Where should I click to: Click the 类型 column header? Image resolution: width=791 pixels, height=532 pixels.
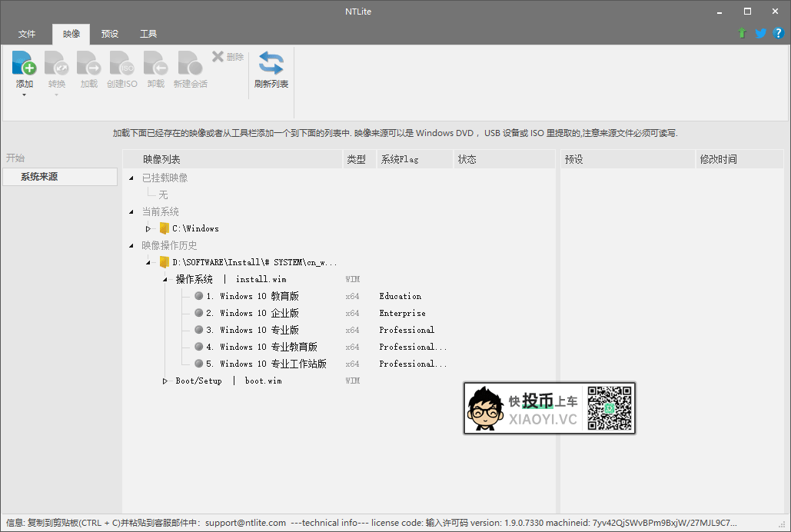click(x=360, y=159)
